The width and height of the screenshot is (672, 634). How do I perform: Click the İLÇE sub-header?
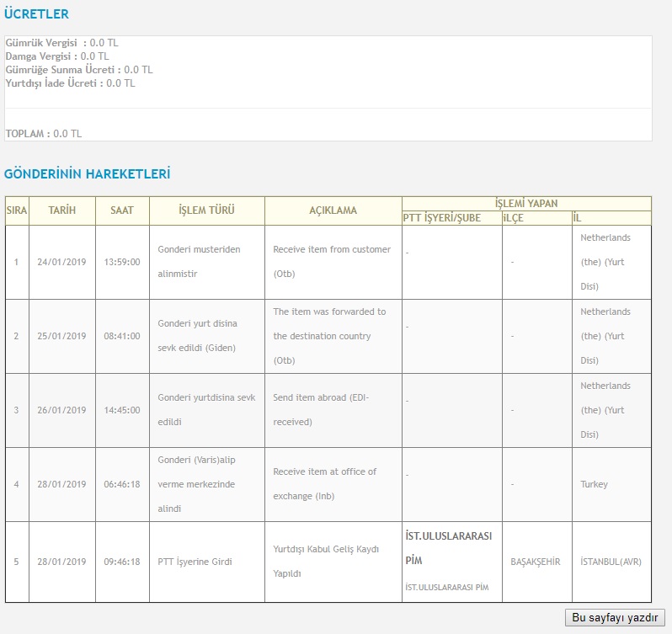point(537,218)
